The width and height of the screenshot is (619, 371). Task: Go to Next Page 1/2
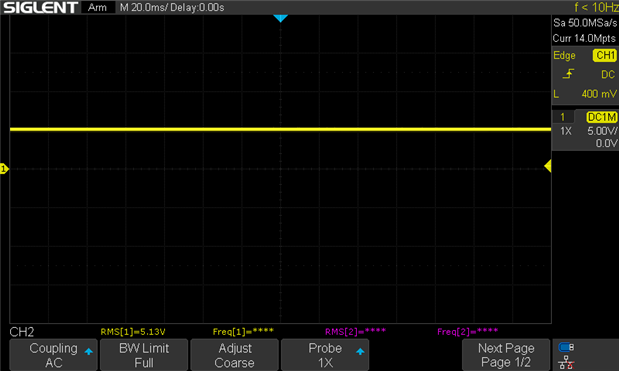[x=506, y=355]
